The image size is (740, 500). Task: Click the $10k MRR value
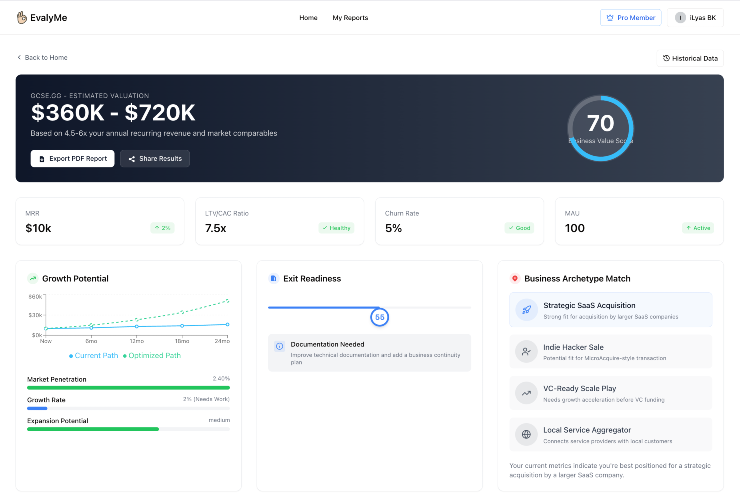(x=38, y=228)
